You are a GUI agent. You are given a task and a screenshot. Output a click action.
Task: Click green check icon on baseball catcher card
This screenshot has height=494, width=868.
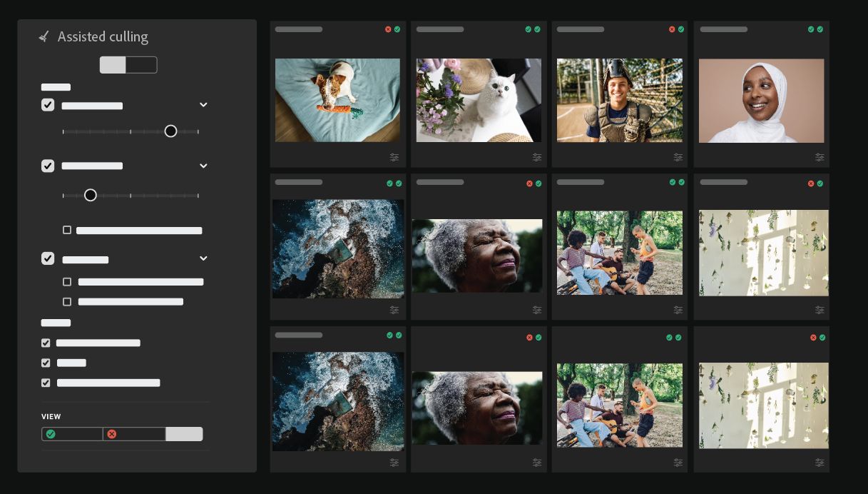(681, 29)
